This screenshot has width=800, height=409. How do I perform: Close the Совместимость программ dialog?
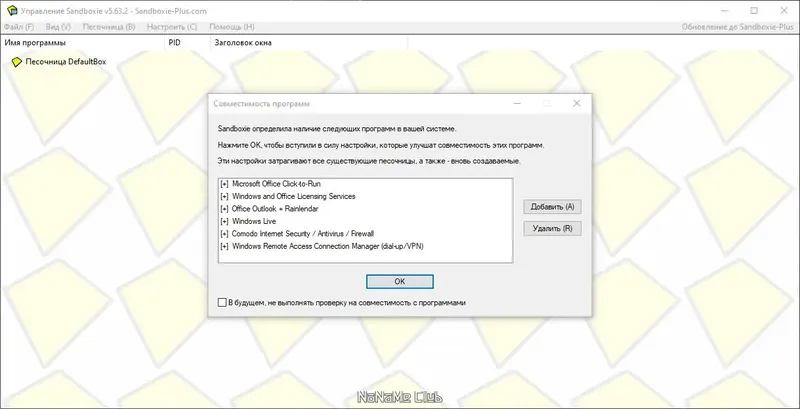click(x=577, y=104)
